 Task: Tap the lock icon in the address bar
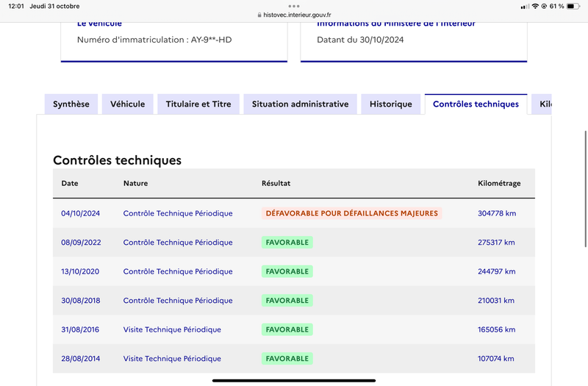coord(259,15)
